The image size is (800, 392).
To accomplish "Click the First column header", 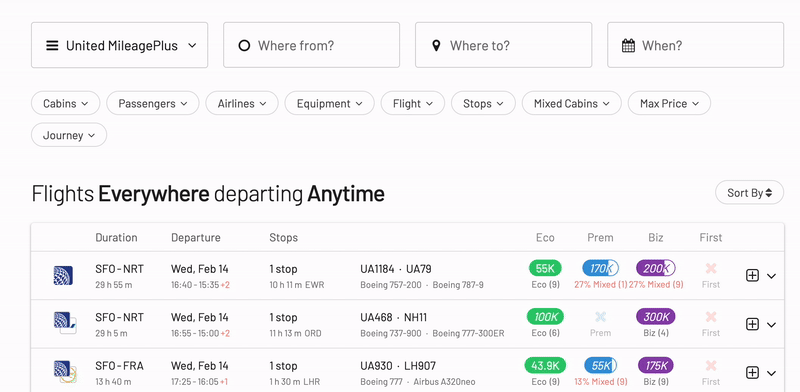I will click(711, 237).
